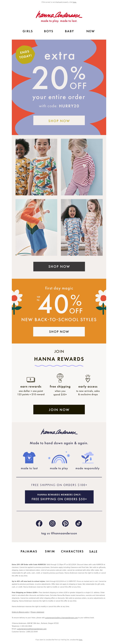Click SHOP NOW in back-to-school banner
Viewport: 118px width, 644px height.
tap(59, 332)
